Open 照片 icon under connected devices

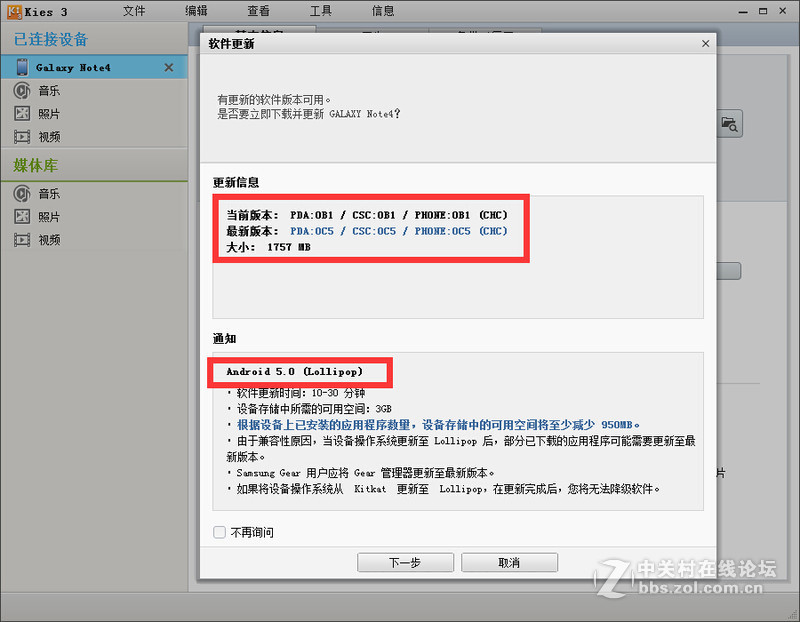click(x=21, y=113)
